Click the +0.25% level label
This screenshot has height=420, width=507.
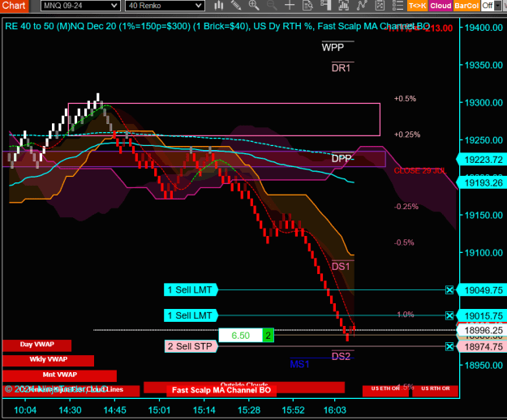pyautogui.click(x=407, y=135)
